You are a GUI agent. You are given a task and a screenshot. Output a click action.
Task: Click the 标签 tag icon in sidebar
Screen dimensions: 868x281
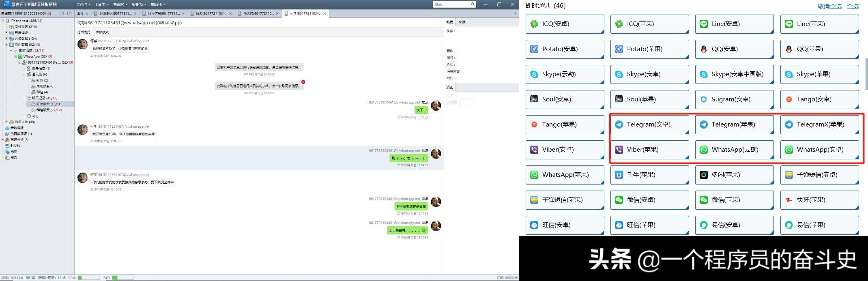[x=7, y=152]
